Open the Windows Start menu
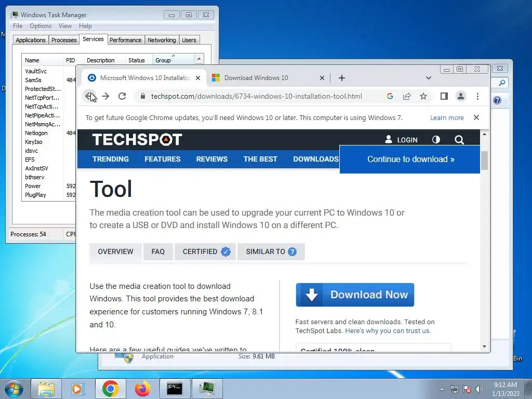Image resolution: width=532 pixels, height=399 pixels. (14, 389)
